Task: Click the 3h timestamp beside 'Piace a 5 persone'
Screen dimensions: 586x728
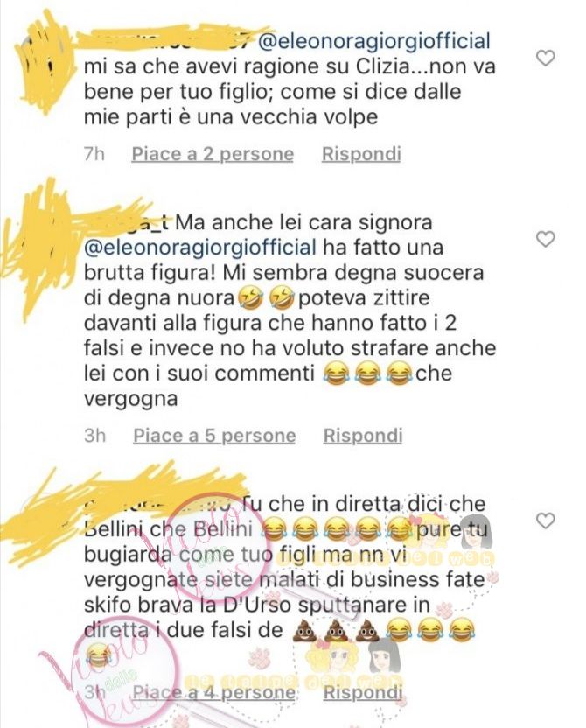Action: pos(95,436)
